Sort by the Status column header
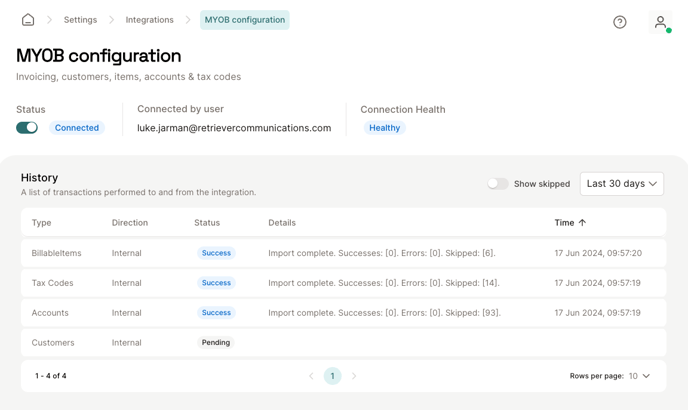 tap(207, 223)
